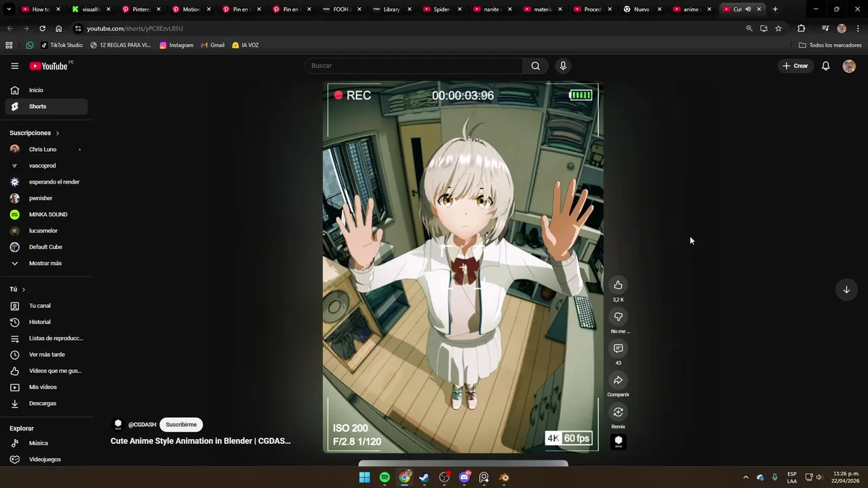
Task: Open Instagram bookmark
Action: (176, 45)
